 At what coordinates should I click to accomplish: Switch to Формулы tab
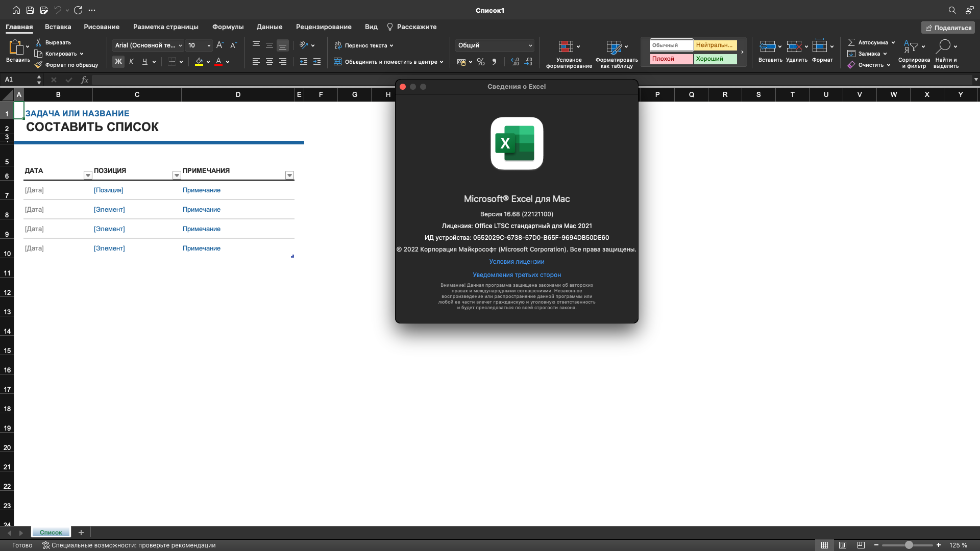(228, 27)
